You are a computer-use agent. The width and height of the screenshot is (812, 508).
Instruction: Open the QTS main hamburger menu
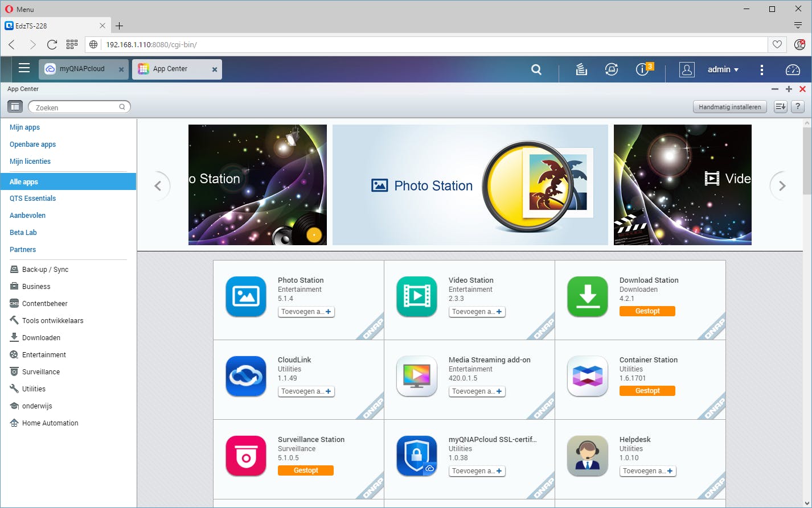point(24,69)
